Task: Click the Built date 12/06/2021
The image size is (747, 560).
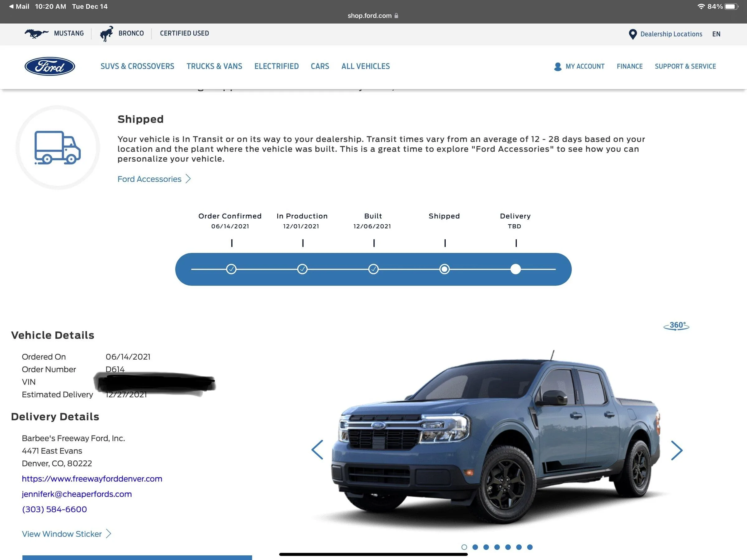Action: [372, 226]
